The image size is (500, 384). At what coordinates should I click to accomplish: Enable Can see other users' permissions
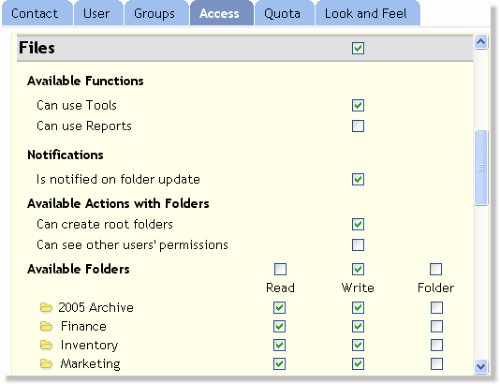[358, 245]
